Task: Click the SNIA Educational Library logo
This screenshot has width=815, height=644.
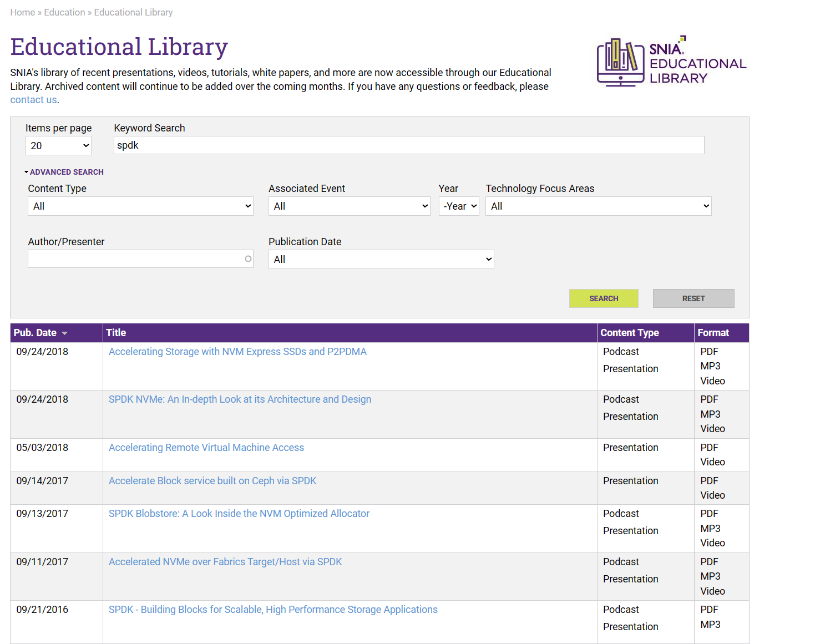Action: coord(672,62)
